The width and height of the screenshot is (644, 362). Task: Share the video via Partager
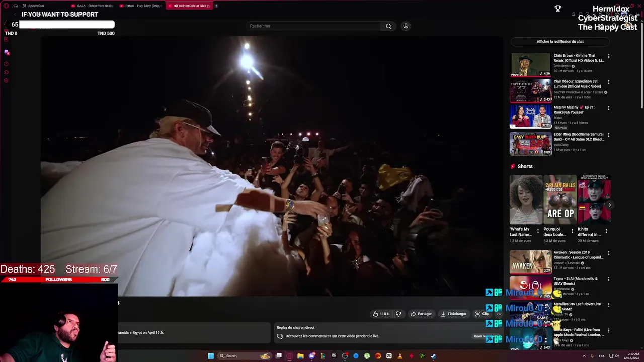pyautogui.click(x=421, y=314)
